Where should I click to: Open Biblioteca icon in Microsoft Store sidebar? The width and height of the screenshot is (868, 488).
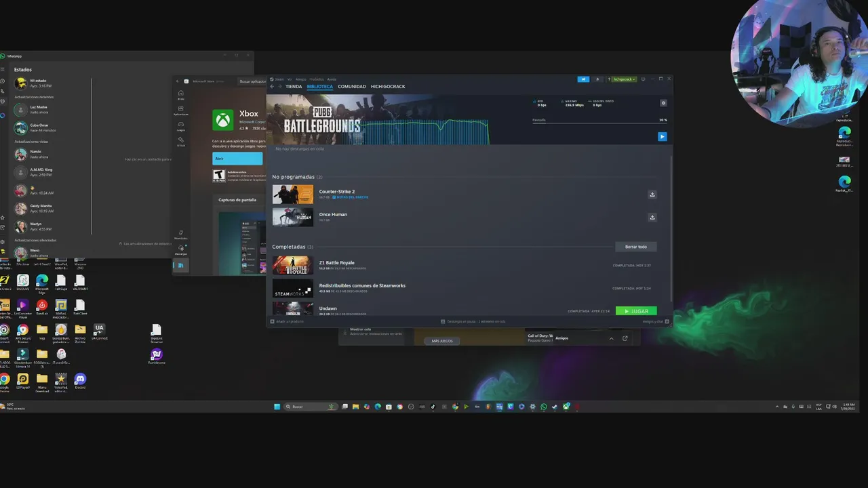(x=180, y=266)
